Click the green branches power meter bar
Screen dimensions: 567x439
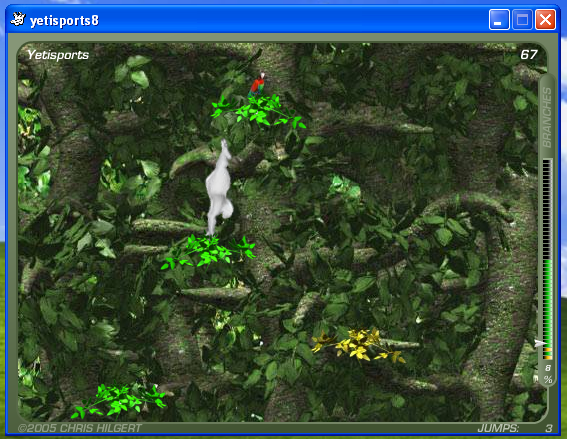pyautogui.click(x=547, y=259)
